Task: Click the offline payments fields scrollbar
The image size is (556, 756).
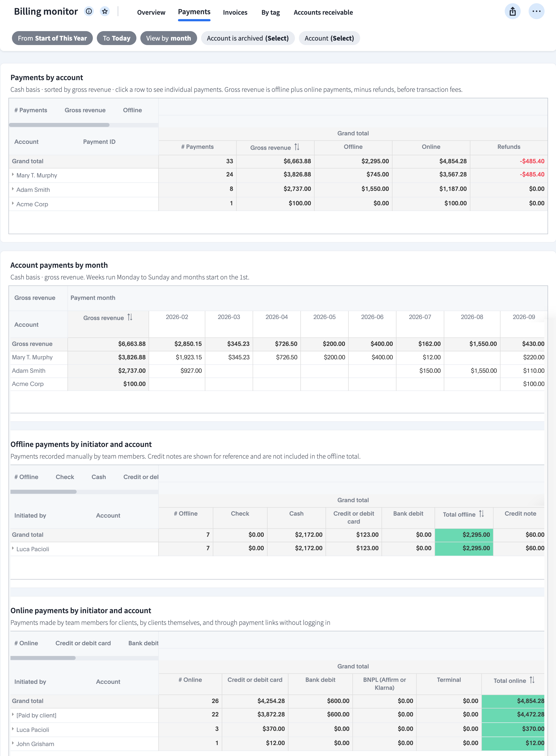Action: coord(43,491)
